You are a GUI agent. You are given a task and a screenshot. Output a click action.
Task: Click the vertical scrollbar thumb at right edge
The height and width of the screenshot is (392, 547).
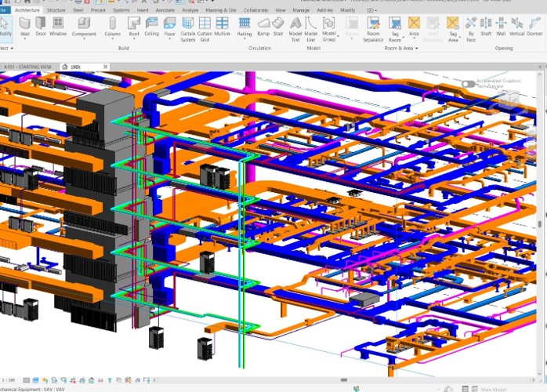point(540,223)
